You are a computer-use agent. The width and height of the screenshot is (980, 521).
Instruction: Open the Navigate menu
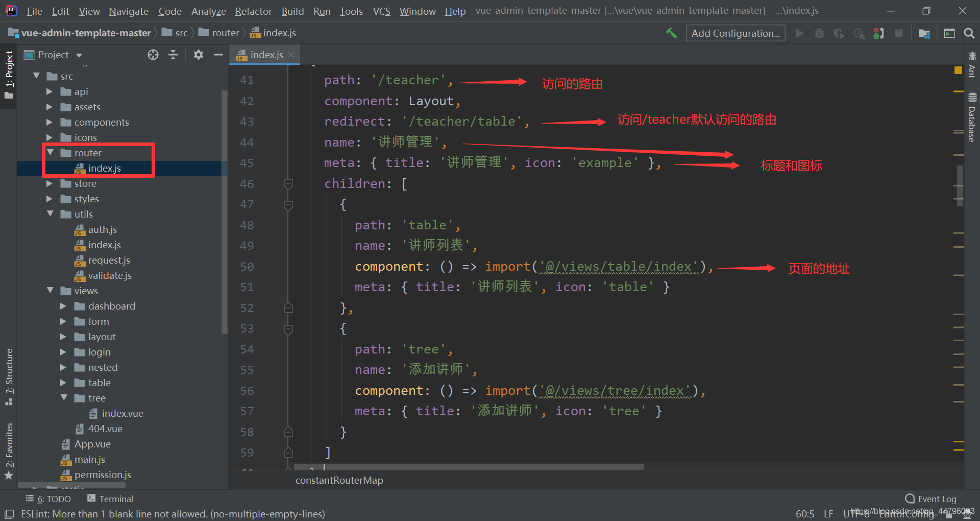point(129,11)
